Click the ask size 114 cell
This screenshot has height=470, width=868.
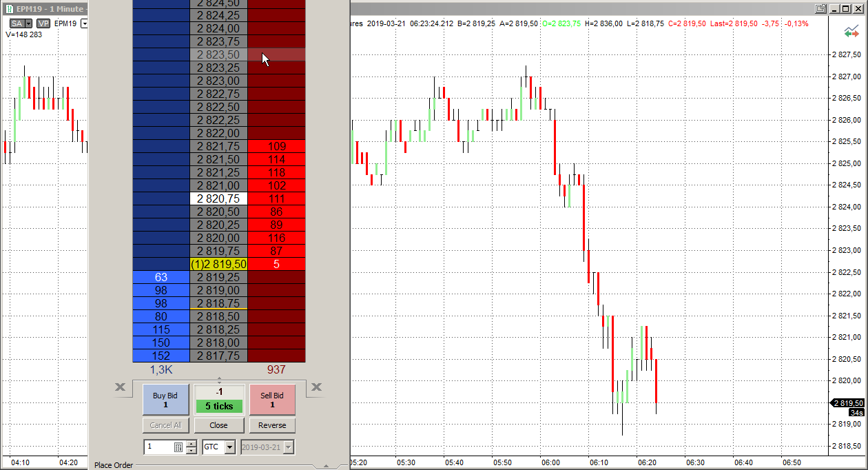point(276,159)
